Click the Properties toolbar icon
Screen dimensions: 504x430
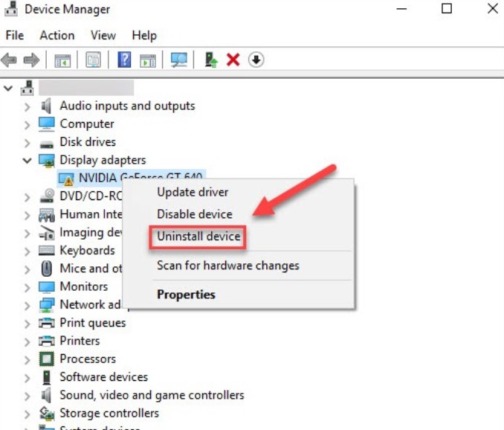[x=93, y=60]
